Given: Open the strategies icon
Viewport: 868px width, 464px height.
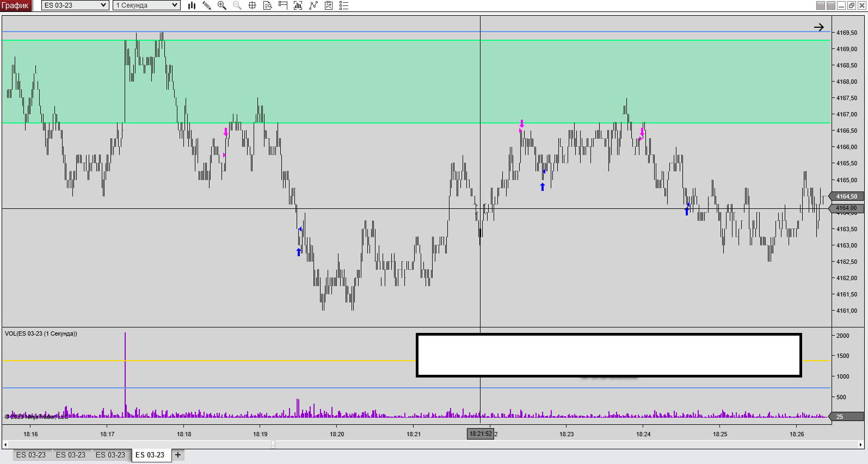Looking at the screenshot, I should point(328,5).
